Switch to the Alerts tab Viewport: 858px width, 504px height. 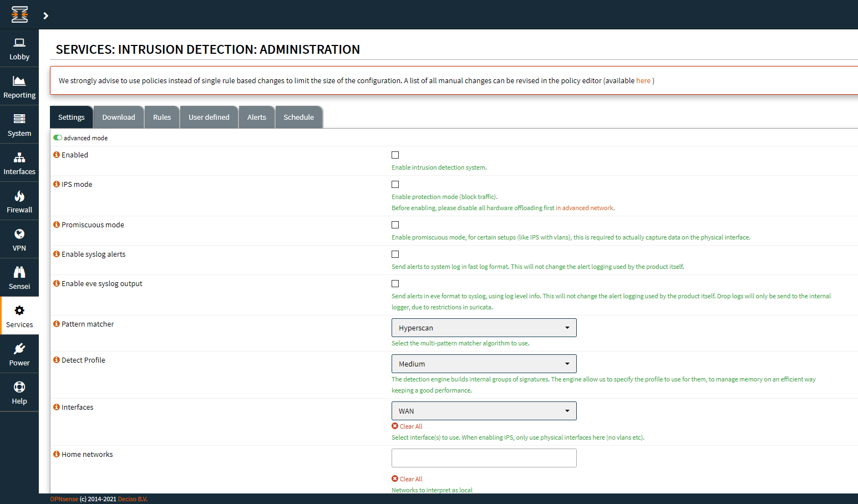(257, 117)
